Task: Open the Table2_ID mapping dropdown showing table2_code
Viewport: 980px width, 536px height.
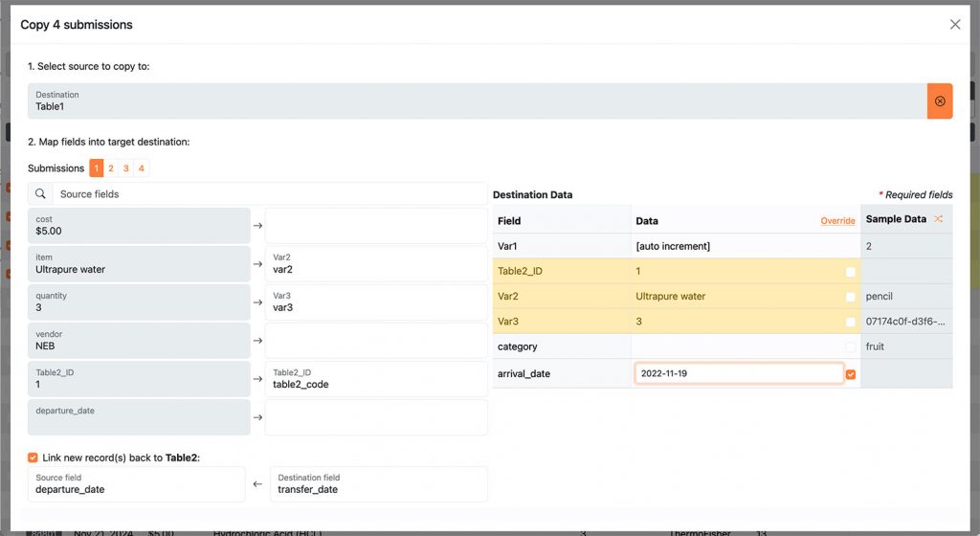Action: 376,379
